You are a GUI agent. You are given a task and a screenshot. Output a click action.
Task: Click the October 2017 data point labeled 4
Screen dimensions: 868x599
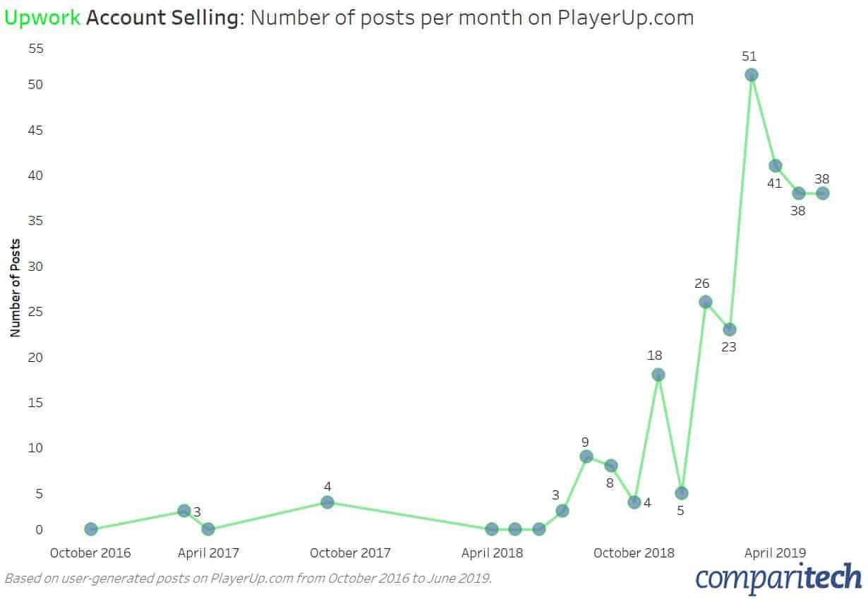327,502
